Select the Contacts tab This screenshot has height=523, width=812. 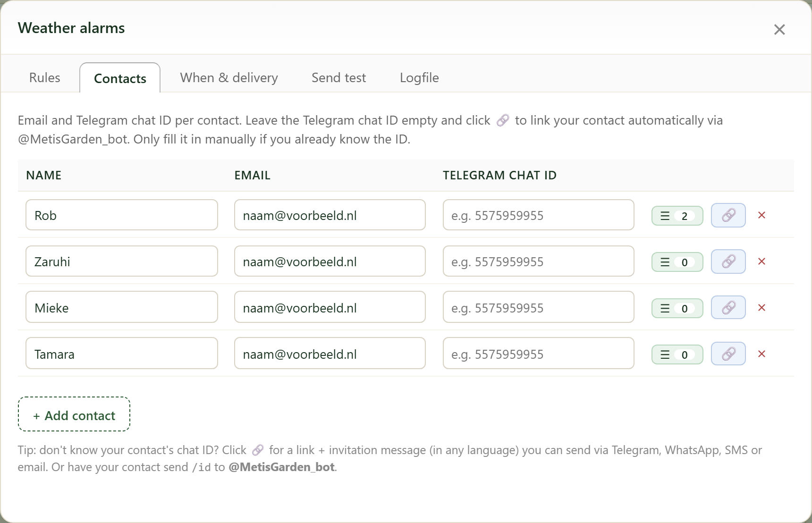(x=120, y=78)
